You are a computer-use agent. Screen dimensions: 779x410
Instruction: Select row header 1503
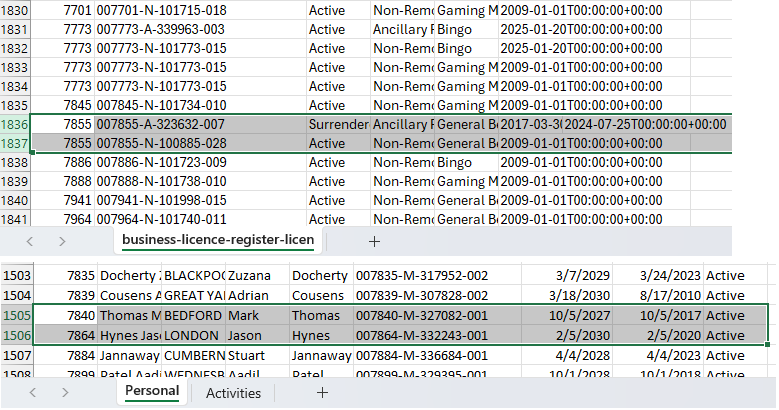15,275
